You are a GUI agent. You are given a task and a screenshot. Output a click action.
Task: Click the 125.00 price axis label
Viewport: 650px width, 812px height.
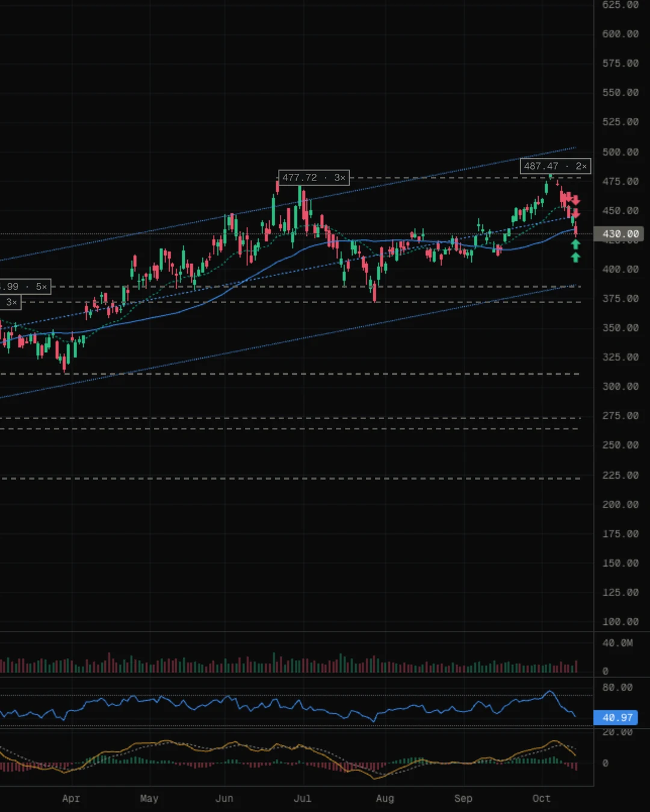(621, 592)
